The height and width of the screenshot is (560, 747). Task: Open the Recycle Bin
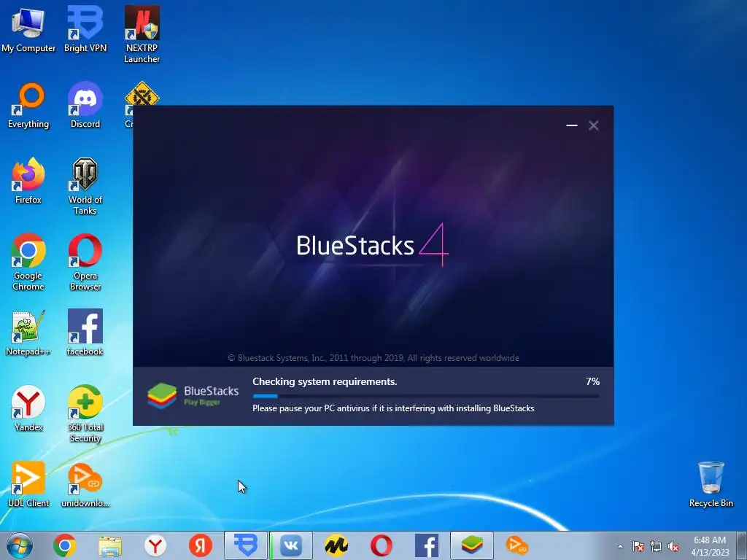click(x=711, y=485)
